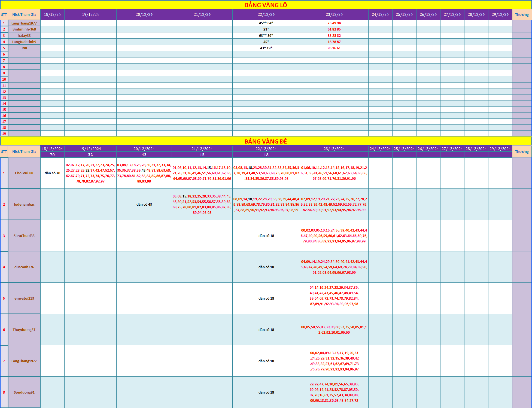Select dàn có 18 in the Sonduong91 row
The width and height of the screenshot is (532, 408).
(x=266, y=392)
